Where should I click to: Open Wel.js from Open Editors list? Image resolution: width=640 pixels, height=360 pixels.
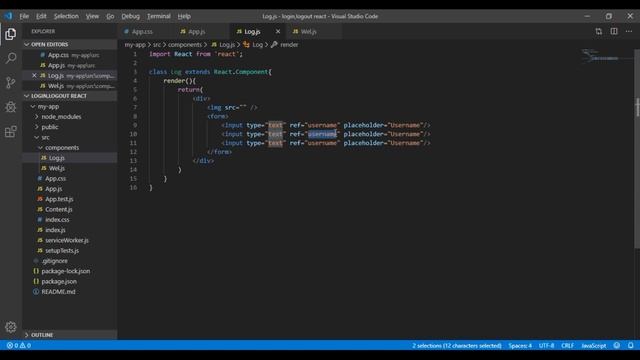click(x=69, y=86)
